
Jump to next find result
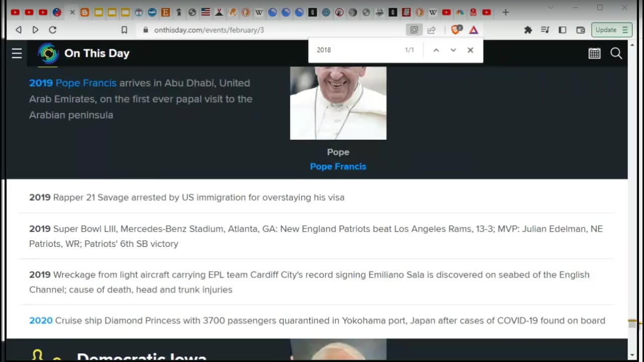(x=453, y=50)
